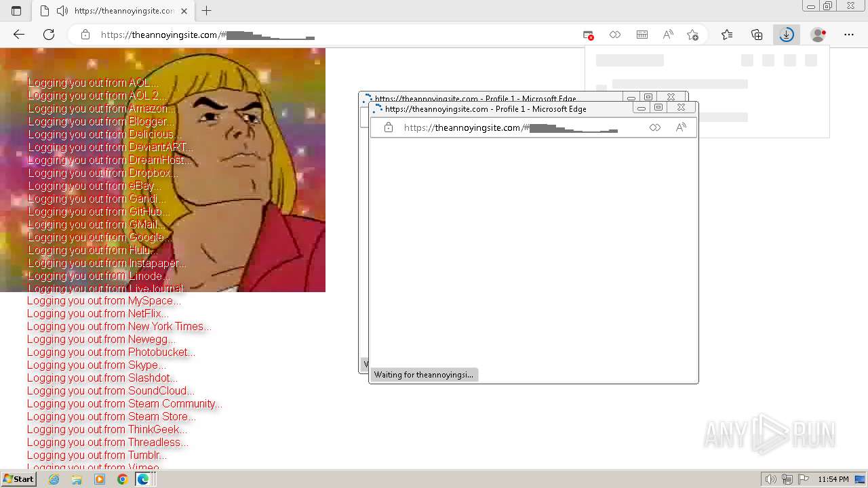Image resolution: width=868 pixels, height=488 pixels.
Task: Click 'Logging you out from Threadless...' text
Action: pos(108,442)
